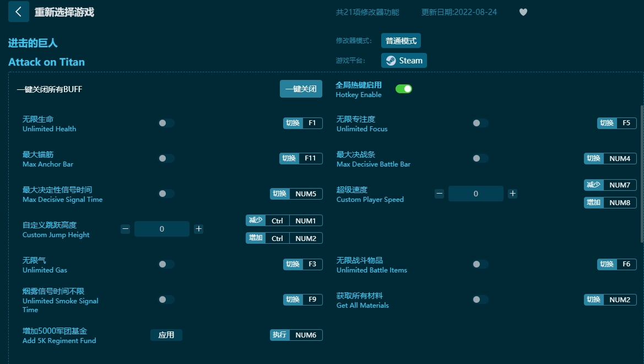The image size is (644, 364).
Task: Apply the Add 5K Regiment Fund
Action: pyautogui.click(x=166, y=335)
